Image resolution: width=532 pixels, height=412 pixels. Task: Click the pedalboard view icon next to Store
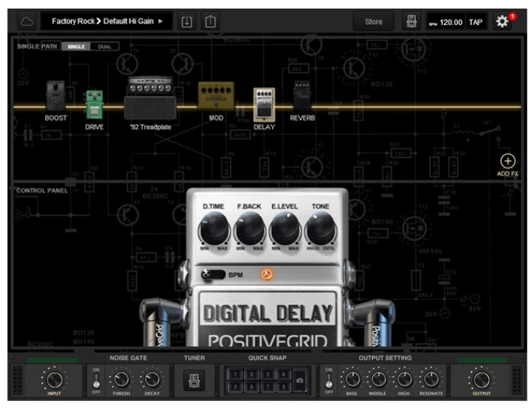tap(412, 22)
